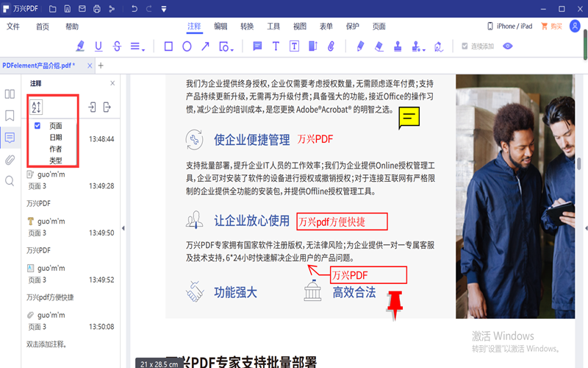Open the 文件 menu
Screen dimensions: 588x368
coord(13,26)
